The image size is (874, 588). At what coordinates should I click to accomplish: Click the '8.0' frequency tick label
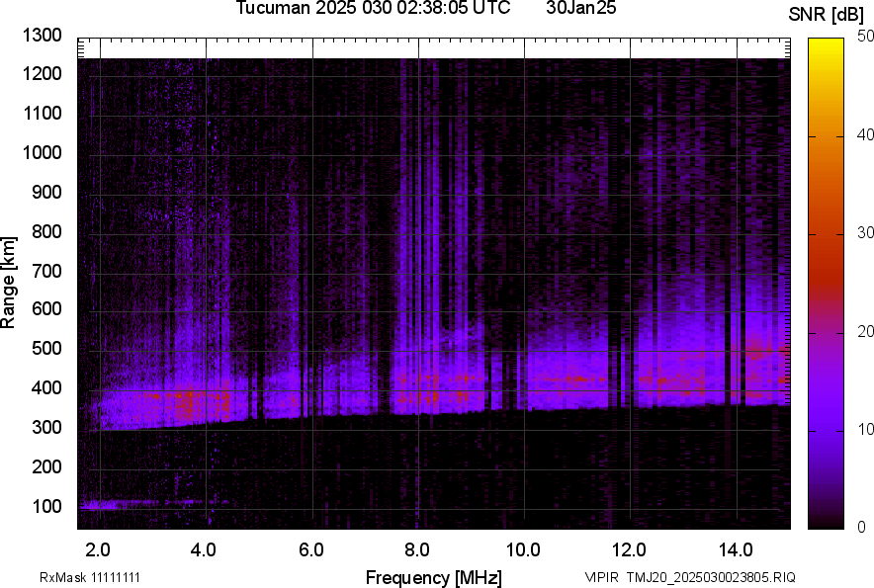[417, 548]
